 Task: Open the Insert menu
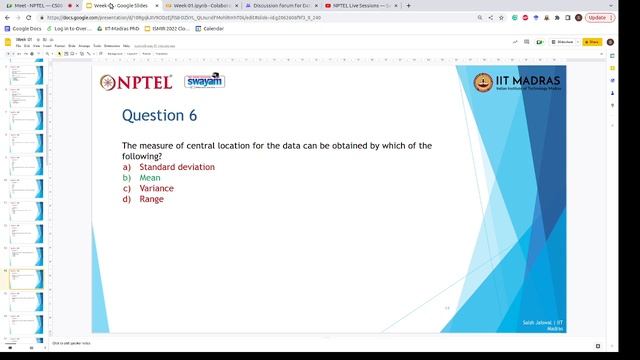pyautogui.click(x=47, y=46)
